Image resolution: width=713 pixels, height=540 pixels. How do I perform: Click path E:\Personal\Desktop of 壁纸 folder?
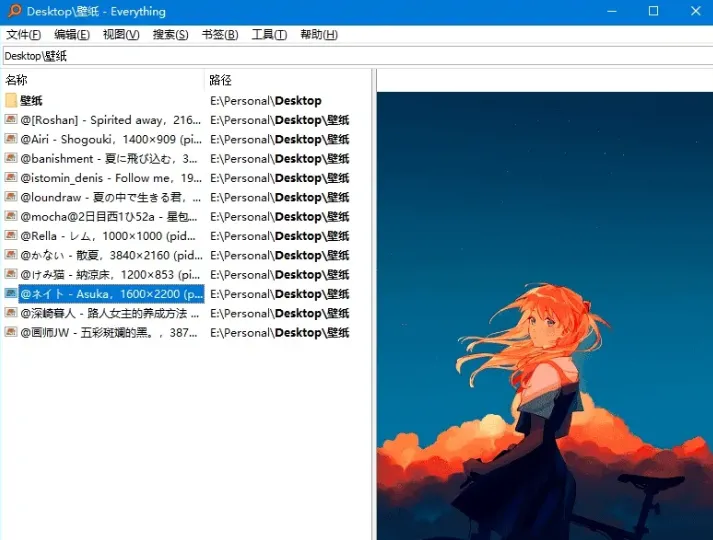tap(266, 100)
